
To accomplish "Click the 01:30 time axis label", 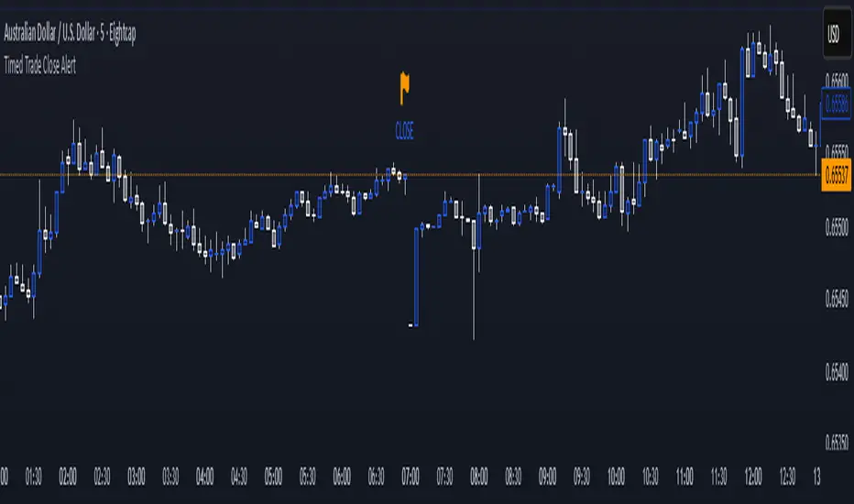I will tap(33, 477).
